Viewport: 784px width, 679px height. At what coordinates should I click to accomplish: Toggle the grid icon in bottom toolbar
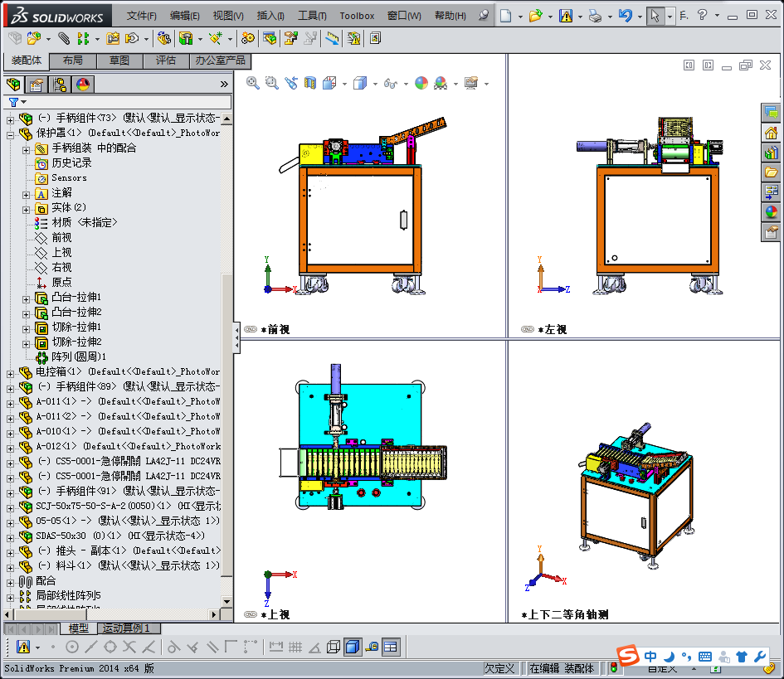[295, 647]
